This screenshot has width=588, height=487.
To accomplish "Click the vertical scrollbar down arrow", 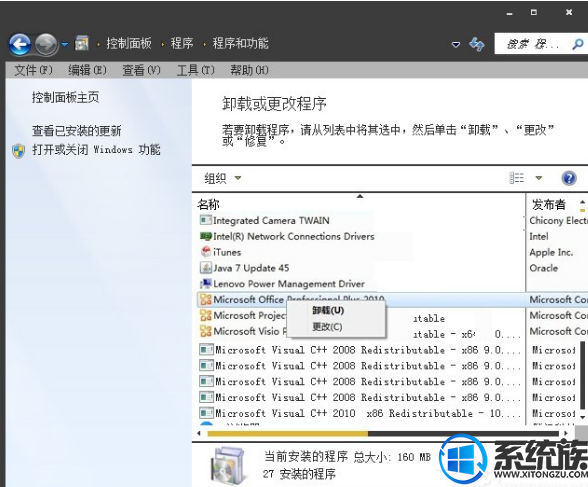I will coord(582,417).
